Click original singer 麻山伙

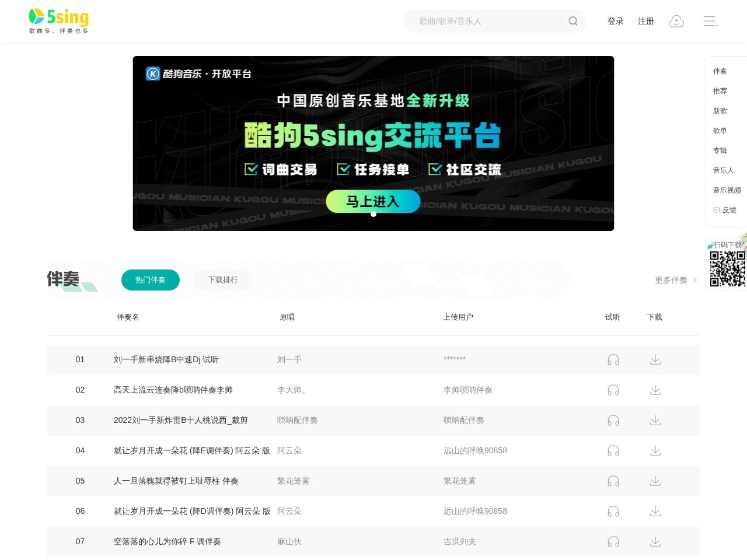point(289,541)
